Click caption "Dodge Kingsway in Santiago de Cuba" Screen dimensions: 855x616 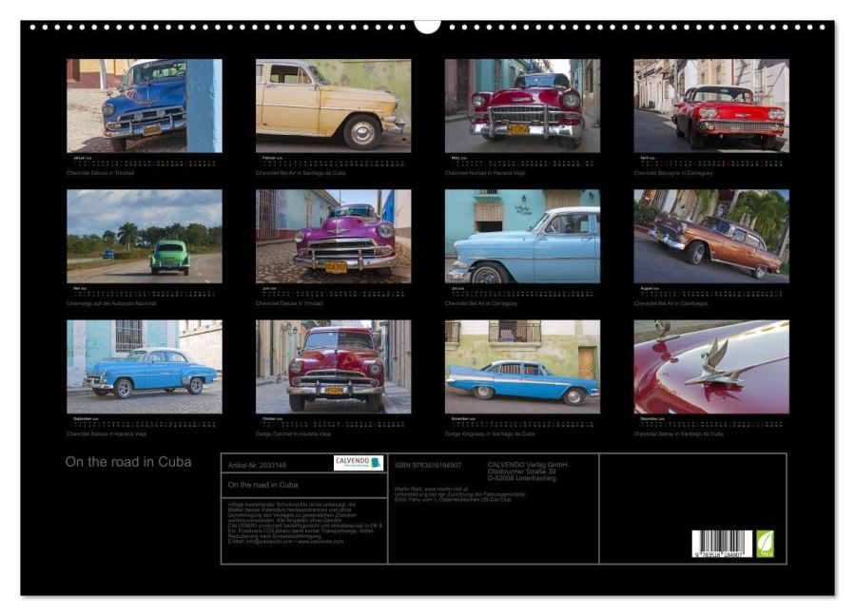[x=490, y=433]
